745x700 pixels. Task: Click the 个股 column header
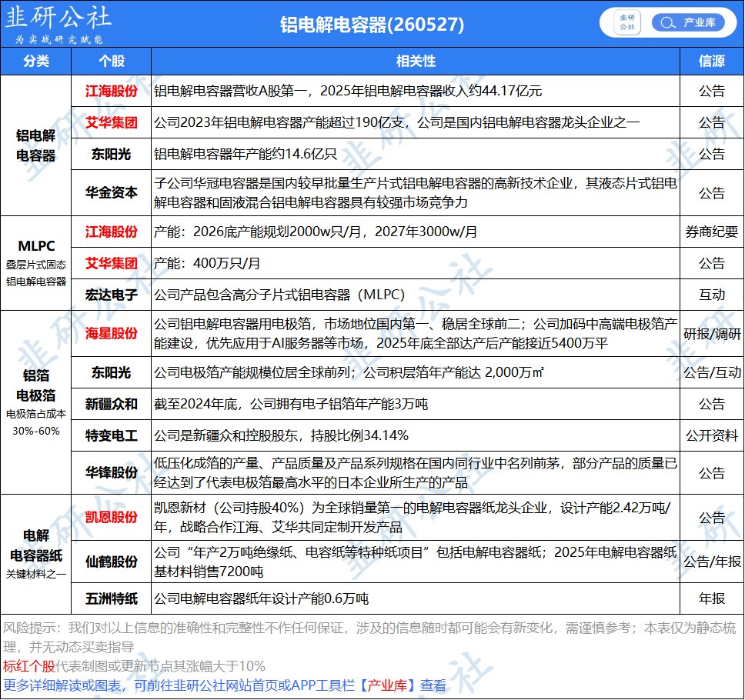click(111, 61)
